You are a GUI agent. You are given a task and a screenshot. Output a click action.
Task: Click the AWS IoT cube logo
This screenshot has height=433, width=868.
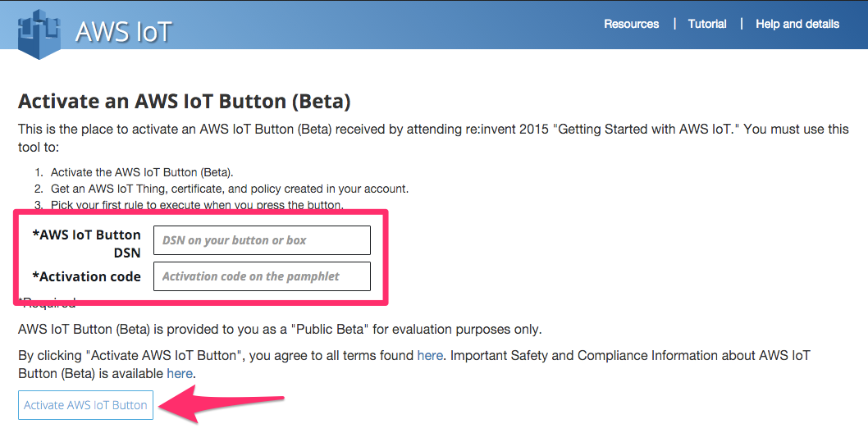39,33
